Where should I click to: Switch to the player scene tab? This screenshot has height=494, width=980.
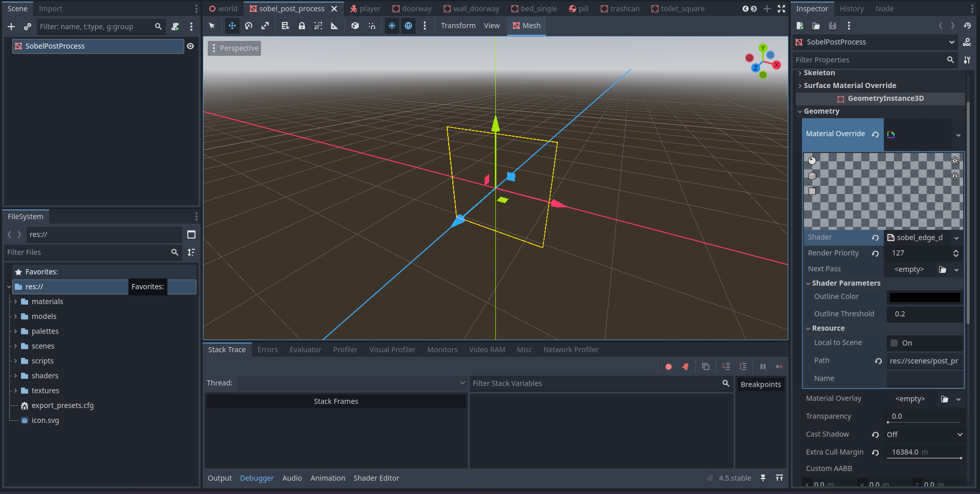click(x=365, y=9)
